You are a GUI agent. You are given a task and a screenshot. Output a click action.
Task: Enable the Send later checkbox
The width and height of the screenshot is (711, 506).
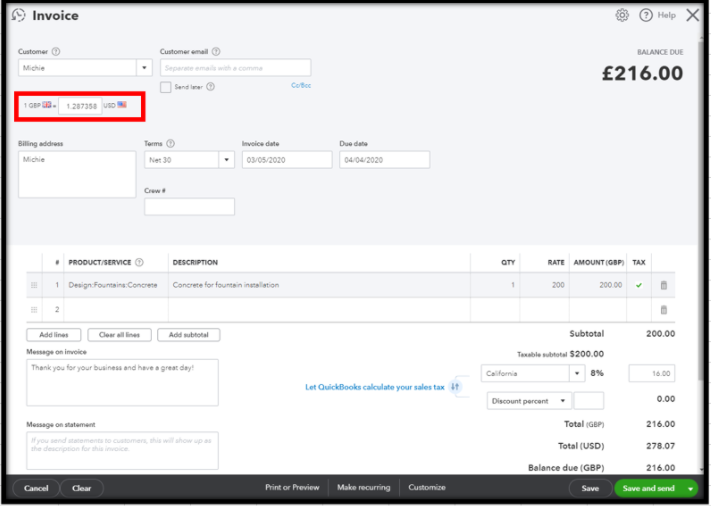click(166, 87)
